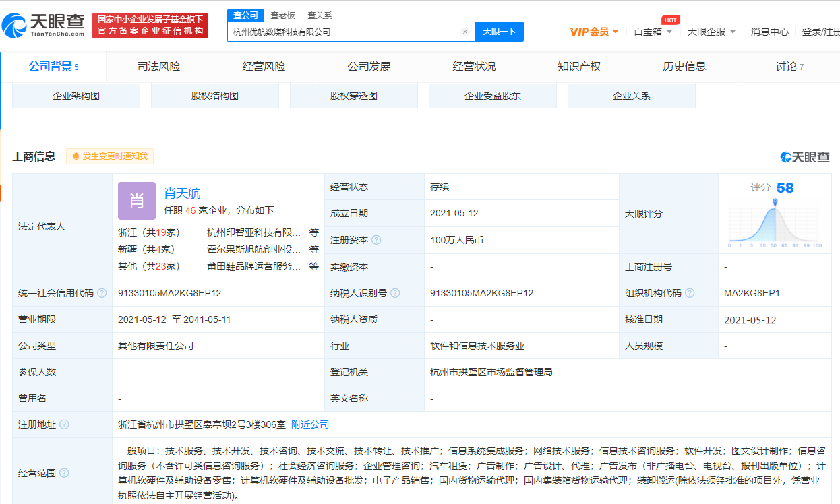
Task: Click 浙江（共19家）region entry
Action: click(x=148, y=232)
